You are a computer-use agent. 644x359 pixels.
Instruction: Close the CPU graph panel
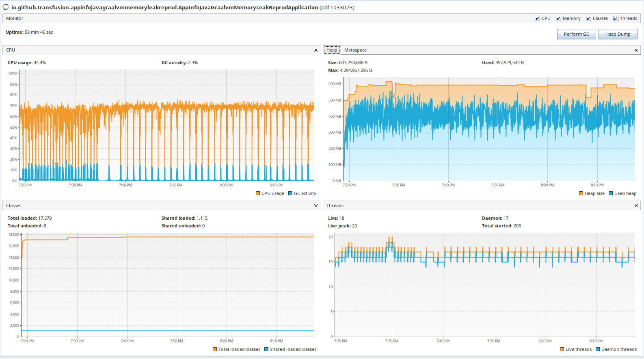(x=316, y=50)
